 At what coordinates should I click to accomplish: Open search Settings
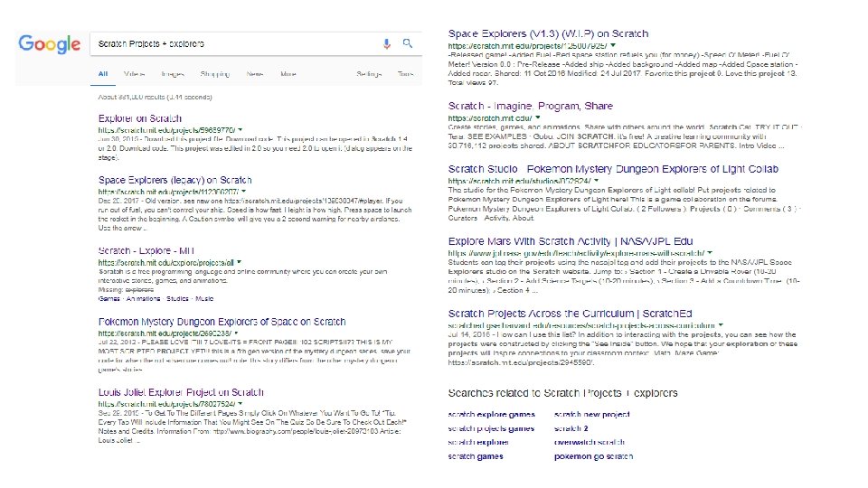pyautogui.click(x=369, y=73)
